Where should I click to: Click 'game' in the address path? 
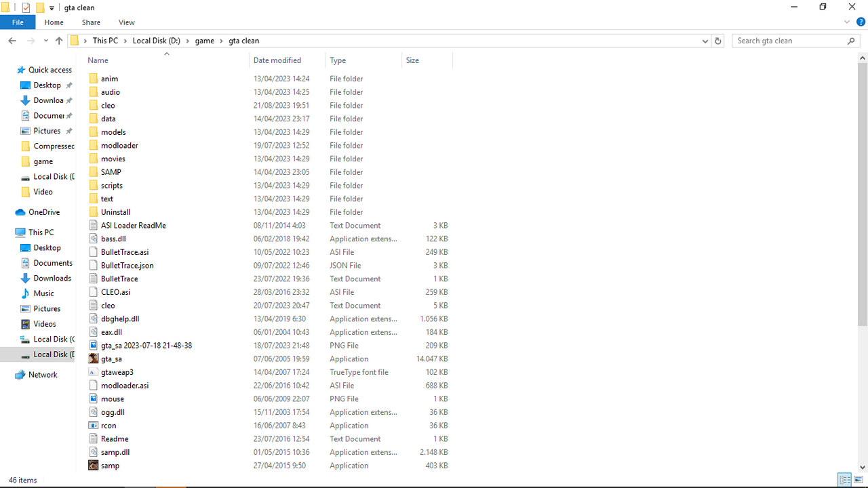click(205, 41)
